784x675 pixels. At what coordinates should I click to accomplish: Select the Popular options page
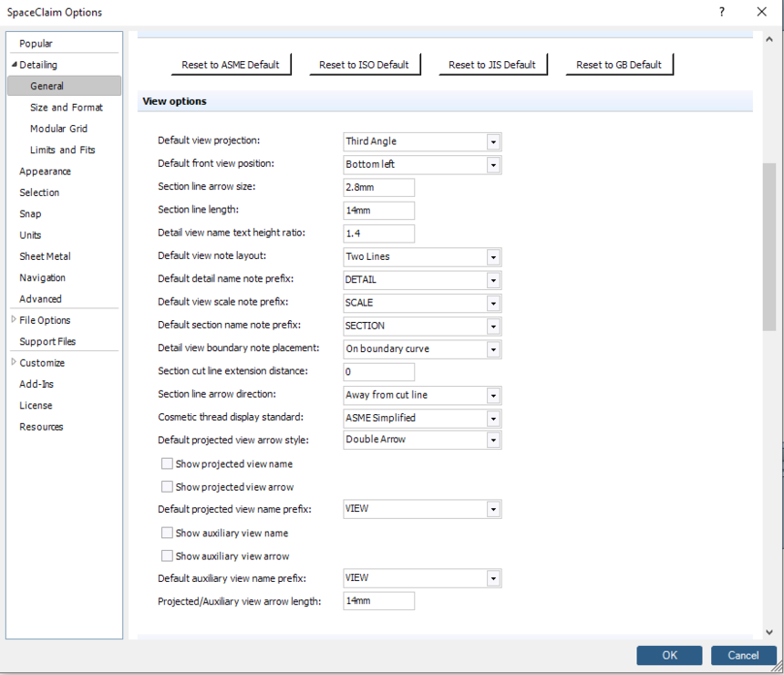point(36,44)
